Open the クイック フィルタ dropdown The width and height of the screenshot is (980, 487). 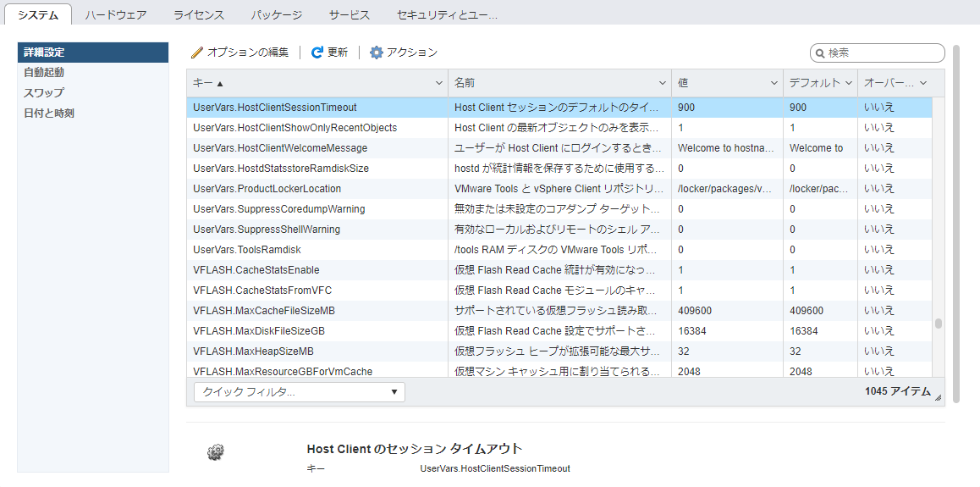(300, 392)
